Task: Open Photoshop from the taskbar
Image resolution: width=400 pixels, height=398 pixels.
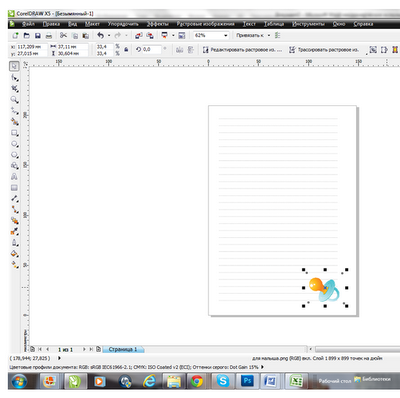Action: [x=247, y=381]
